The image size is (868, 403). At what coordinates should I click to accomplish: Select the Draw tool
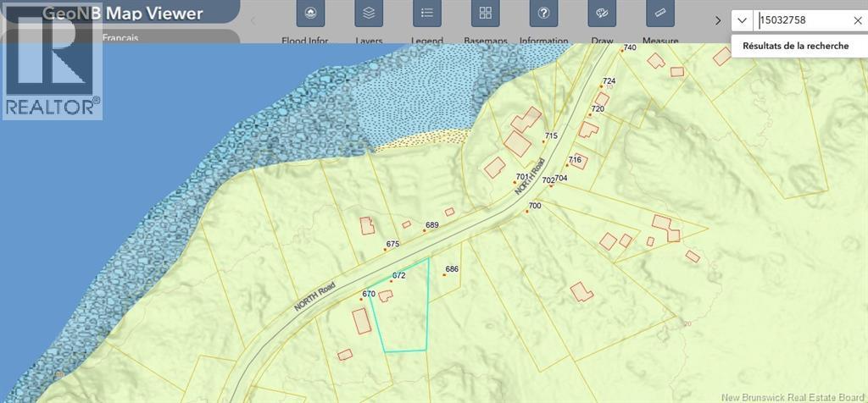[x=602, y=14]
